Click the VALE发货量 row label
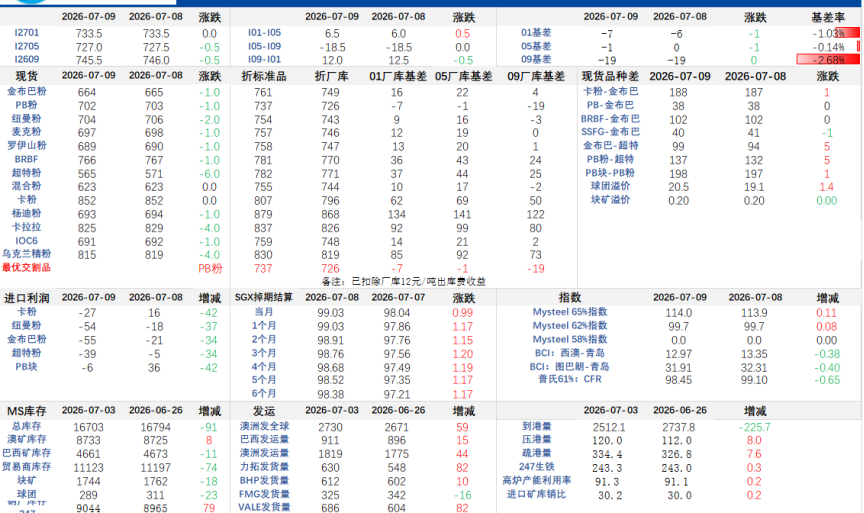The image size is (864, 513). 264,507
